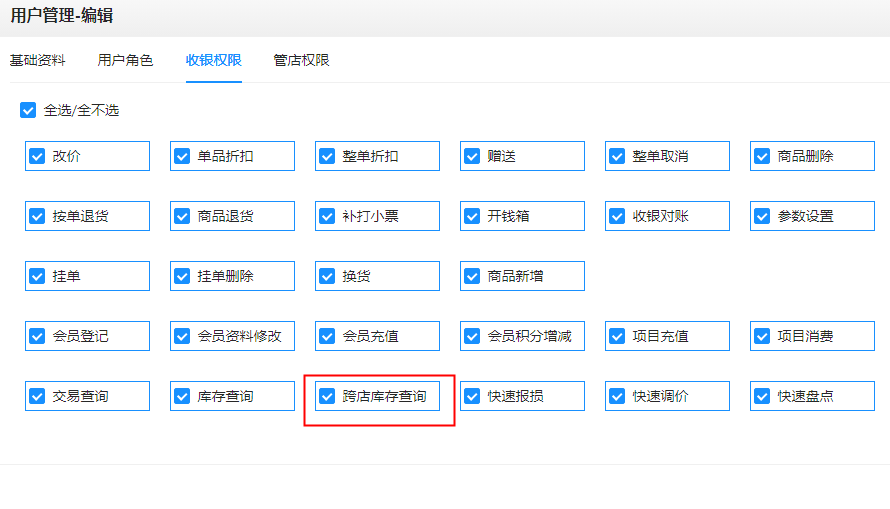Uncheck the 改价 permission

(37, 156)
